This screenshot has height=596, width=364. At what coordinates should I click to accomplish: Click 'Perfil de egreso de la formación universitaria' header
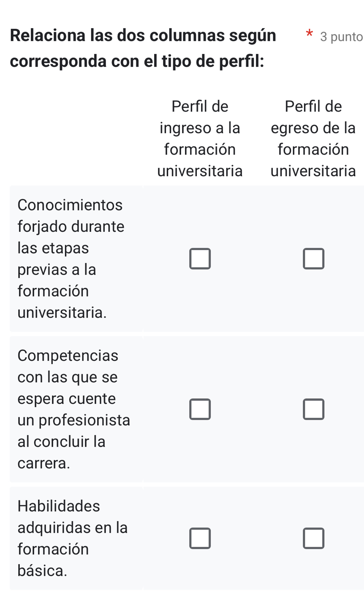313,139
